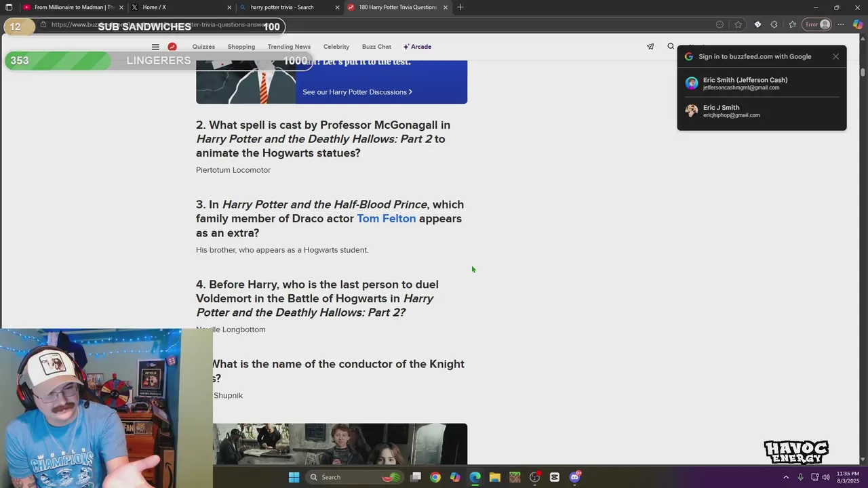Screen dimensions: 868x488
Task: Open a new browser tab
Action: click(460, 7)
